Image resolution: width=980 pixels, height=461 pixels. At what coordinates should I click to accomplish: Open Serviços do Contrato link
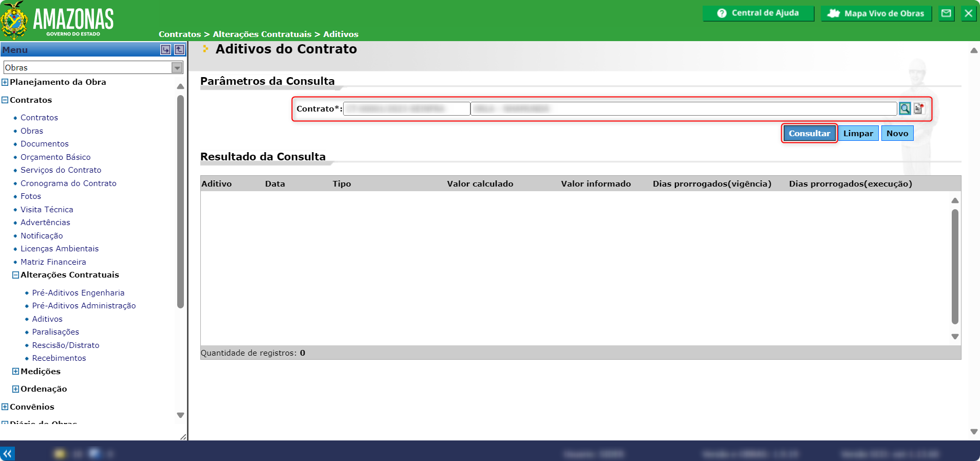click(x=61, y=170)
